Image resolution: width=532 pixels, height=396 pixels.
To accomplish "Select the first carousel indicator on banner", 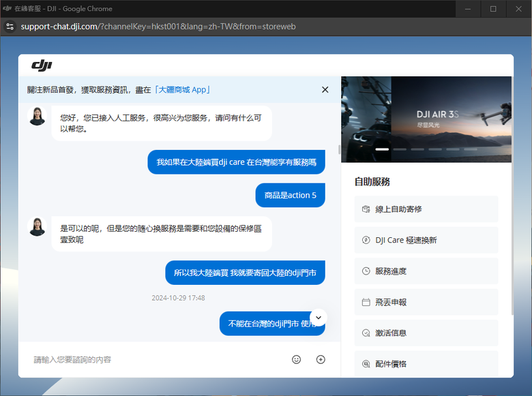I will point(382,149).
